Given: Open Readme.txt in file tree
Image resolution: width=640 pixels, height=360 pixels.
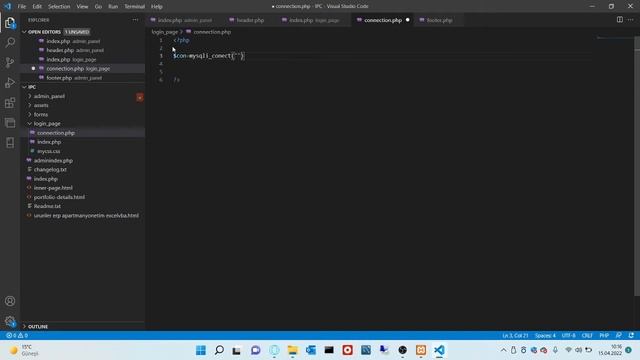Looking at the screenshot, I should point(47,207).
